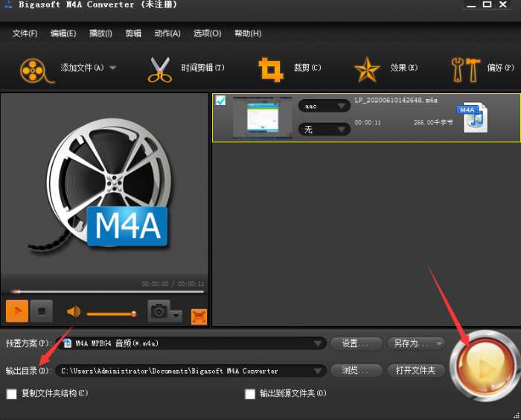The image size is (521, 420).
Task: Play the preview video
Action: tap(17, 311)
